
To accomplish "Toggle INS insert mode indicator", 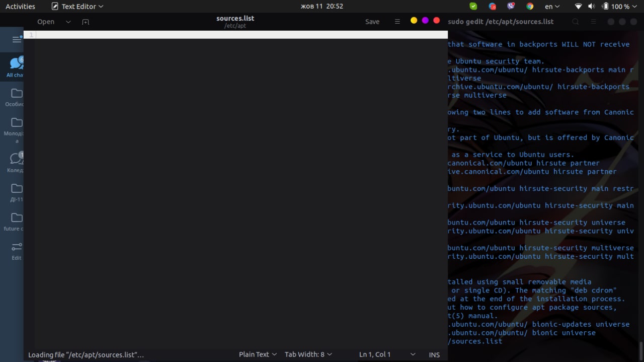I will (x=434, y=354).
